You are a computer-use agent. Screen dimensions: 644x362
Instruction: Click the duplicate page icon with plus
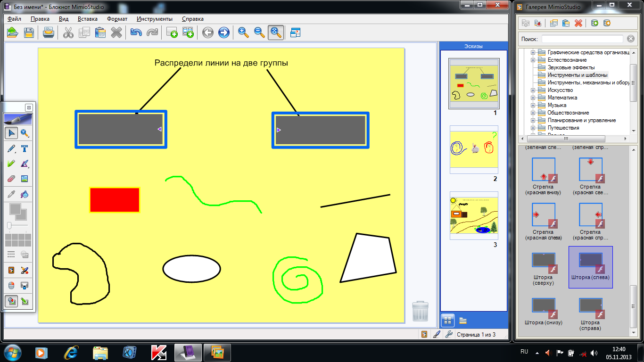188,33
